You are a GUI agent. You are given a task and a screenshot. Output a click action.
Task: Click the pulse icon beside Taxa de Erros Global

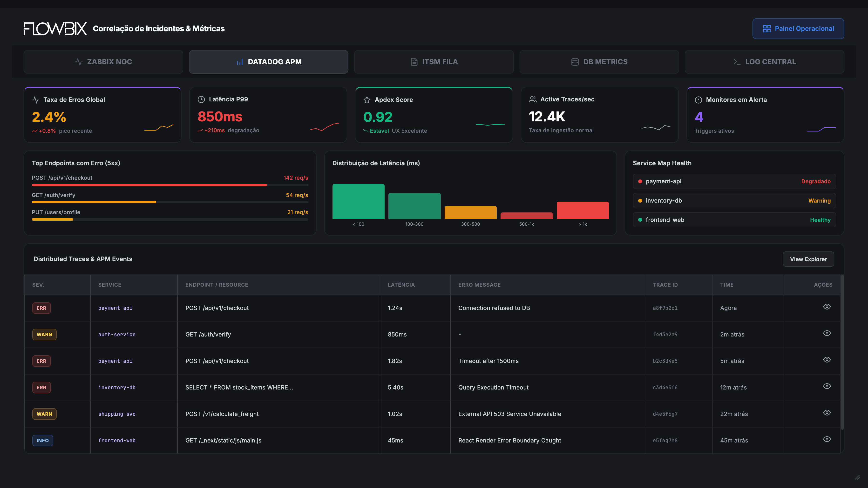coord(36,100)
